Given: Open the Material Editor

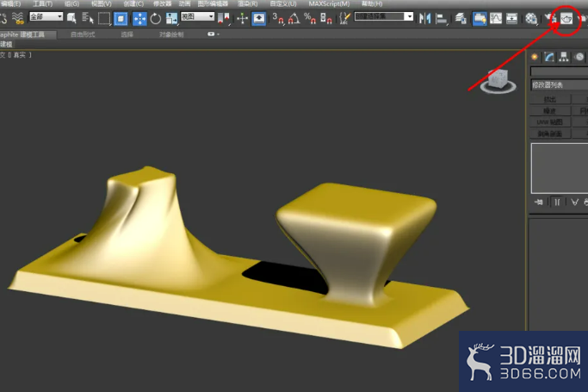Looking at the screenshot, I should coord(531,18).
